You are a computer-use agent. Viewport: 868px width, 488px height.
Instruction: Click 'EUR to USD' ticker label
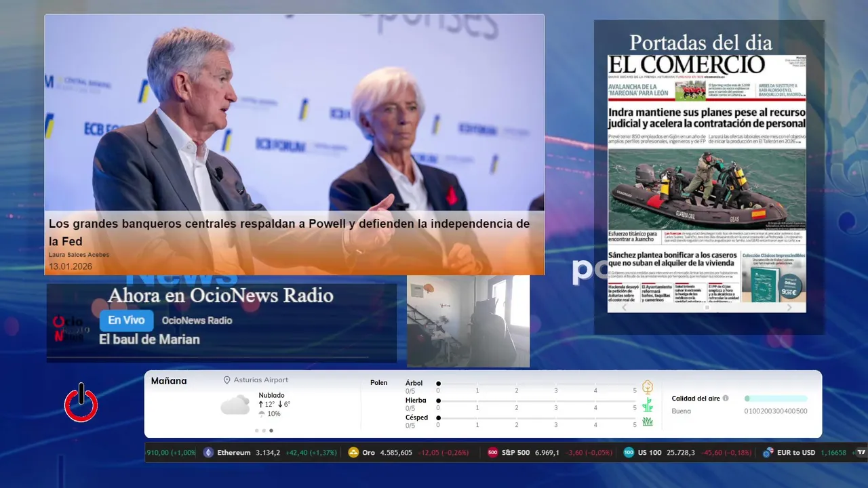point(796,453)
